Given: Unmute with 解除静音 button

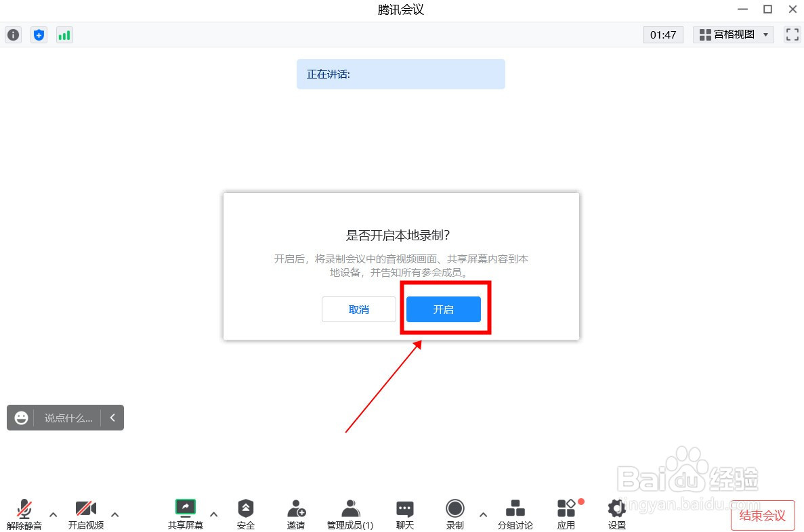Looking at the screenshot, I should click(x=24, y=514).
